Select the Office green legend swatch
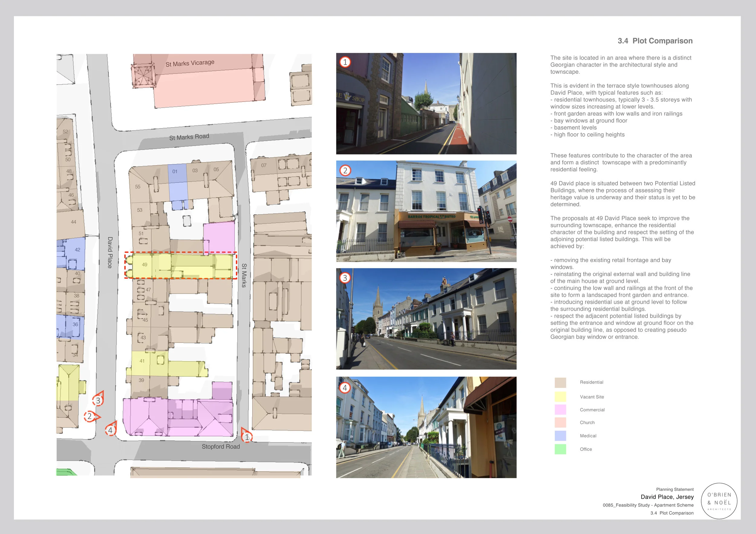Image resolution: width=756 pixels, height=534 pixels. coord(560,449)
